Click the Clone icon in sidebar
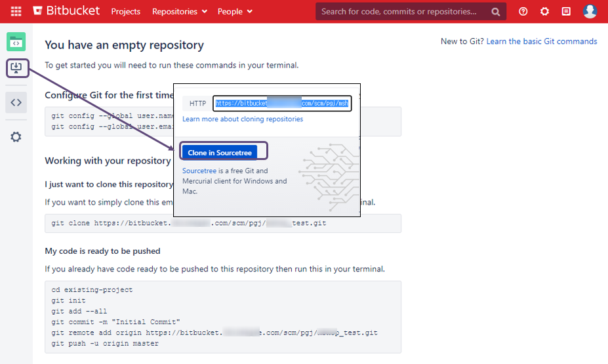This screenshot has width=608, height=364. 16,68
